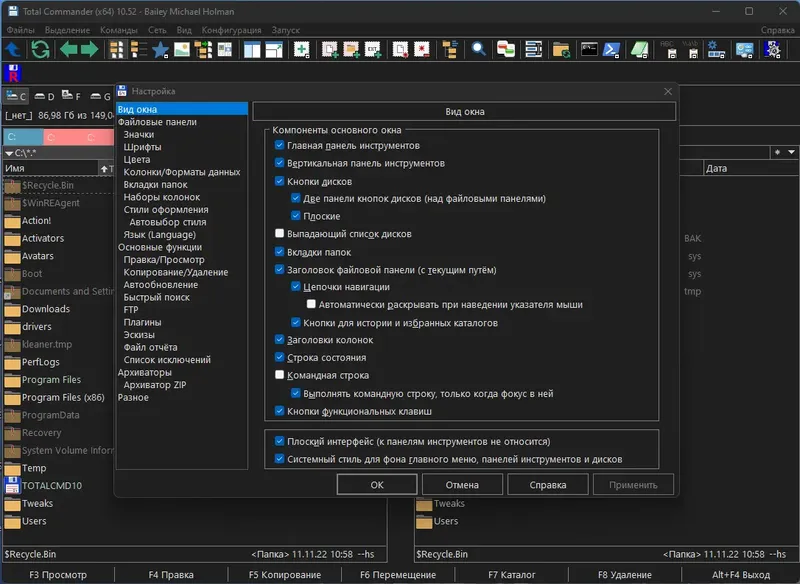Screen dimensions: 800x584
Task: Click the "Имя" column header
Action: 50,169
